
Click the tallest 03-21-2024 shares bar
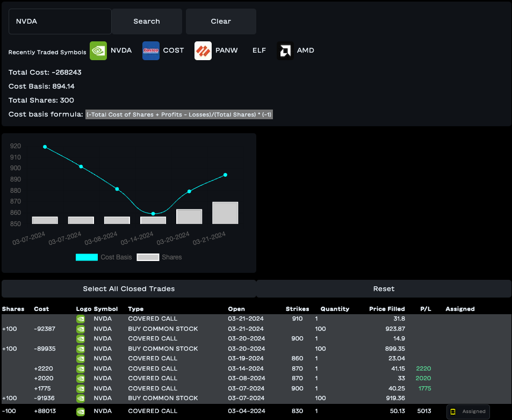click(225, 213)
